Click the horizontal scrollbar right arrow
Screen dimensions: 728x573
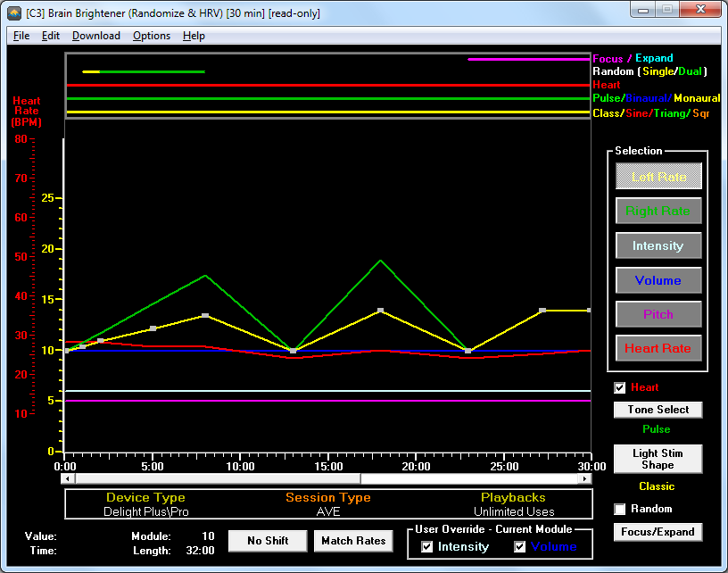click(585, 478)
